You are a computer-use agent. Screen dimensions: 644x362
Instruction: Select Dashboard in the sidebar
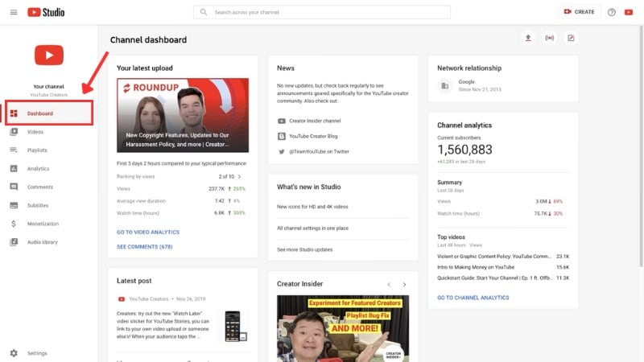point(49,113)
